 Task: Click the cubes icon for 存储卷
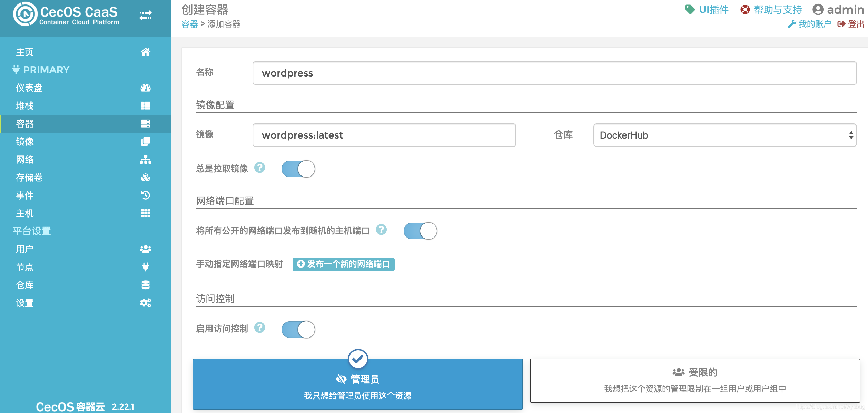146,177
